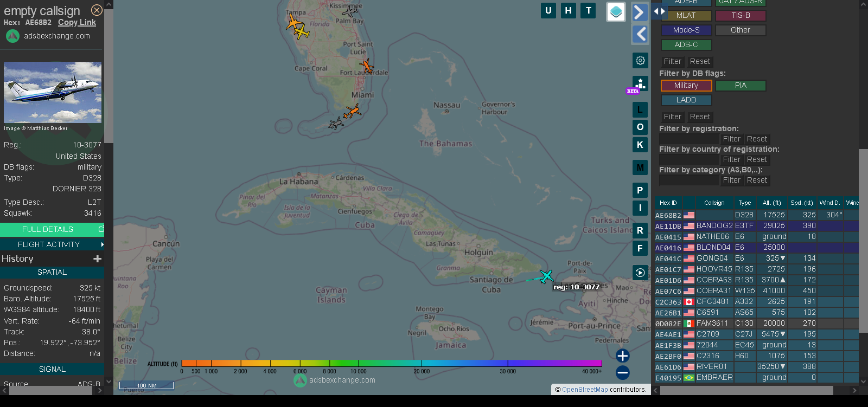The height and width of the screenshot is (407, 868).
Task: Select the EMBRAER aircraft row
Action: point(756,378)
